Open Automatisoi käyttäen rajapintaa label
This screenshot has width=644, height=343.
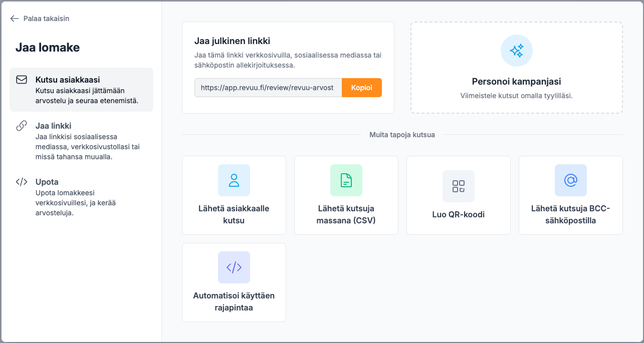pyautogui.click(x=234, y=301)
